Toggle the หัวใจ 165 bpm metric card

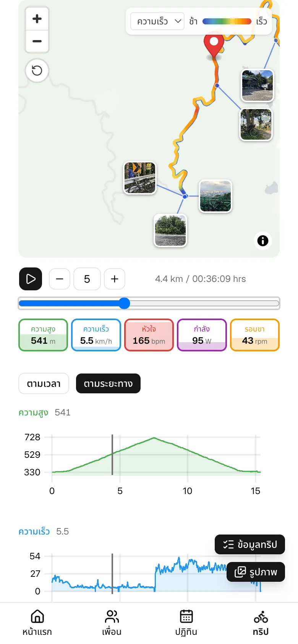pyautogui.click(x=149, y=335)
